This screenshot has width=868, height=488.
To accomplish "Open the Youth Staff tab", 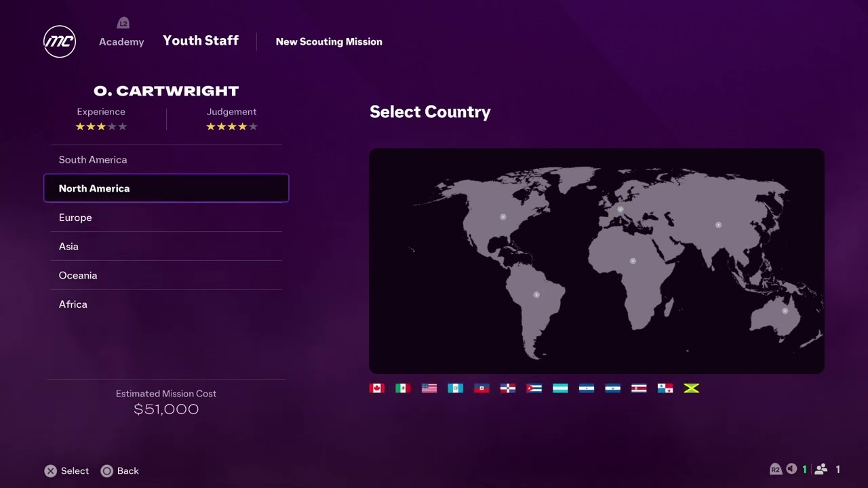I will coord(201,41).
